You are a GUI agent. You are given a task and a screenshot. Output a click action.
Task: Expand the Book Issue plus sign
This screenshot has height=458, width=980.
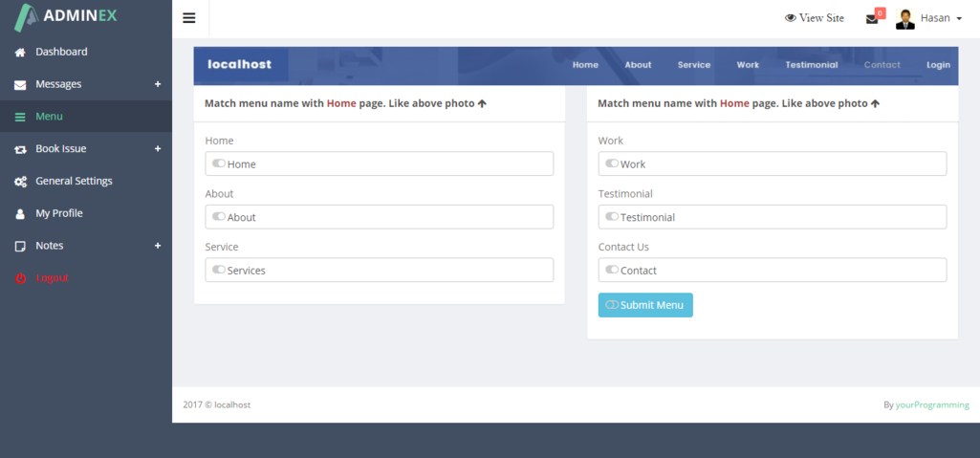tap(158, 149)
